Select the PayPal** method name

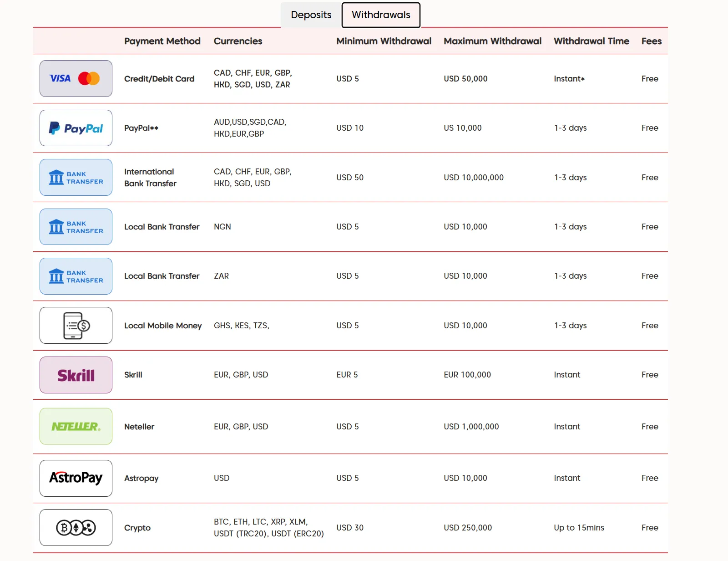(x=141, y=128)
